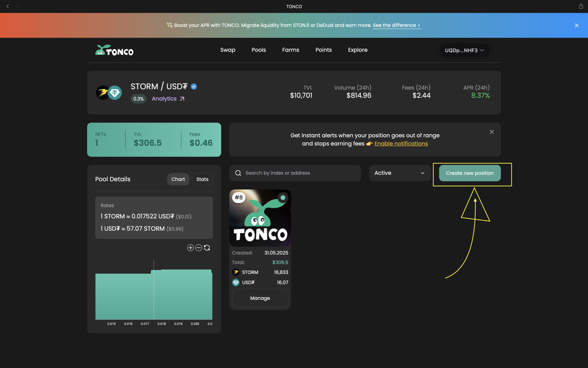Click Create new position button
588x368 pixels.
(x=470, y=173)
